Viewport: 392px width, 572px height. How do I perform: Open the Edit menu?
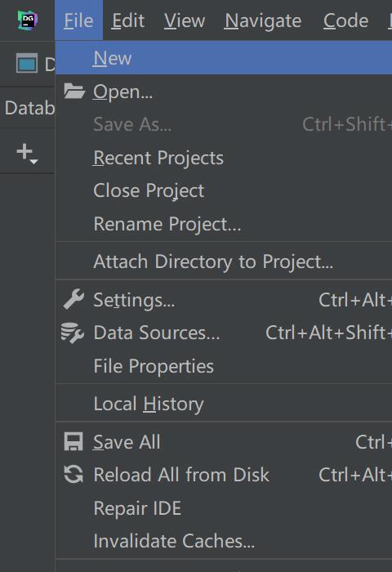pos(128,20)
